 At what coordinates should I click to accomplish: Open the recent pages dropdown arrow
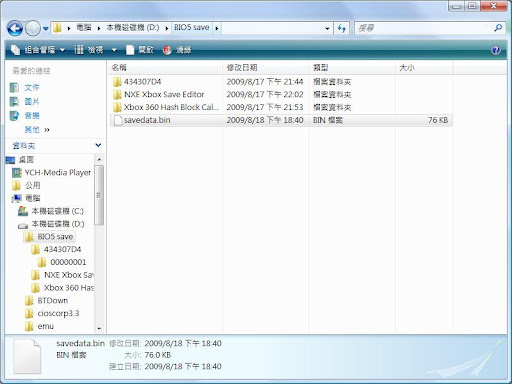tap(46, 29)
